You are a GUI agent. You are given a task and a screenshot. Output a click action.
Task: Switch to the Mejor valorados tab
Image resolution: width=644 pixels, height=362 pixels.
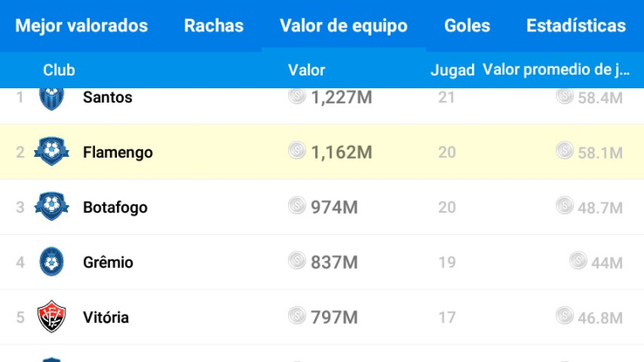81,25
